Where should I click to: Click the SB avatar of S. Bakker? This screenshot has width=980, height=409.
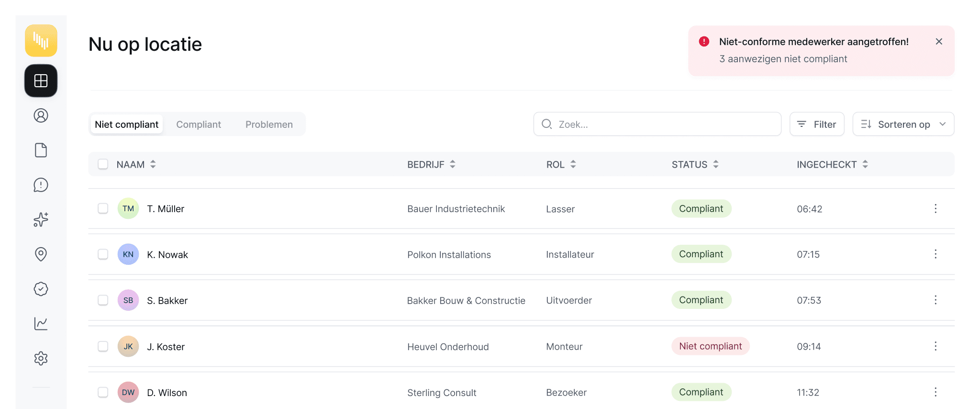pyautogui.click(x=128, y=300)
